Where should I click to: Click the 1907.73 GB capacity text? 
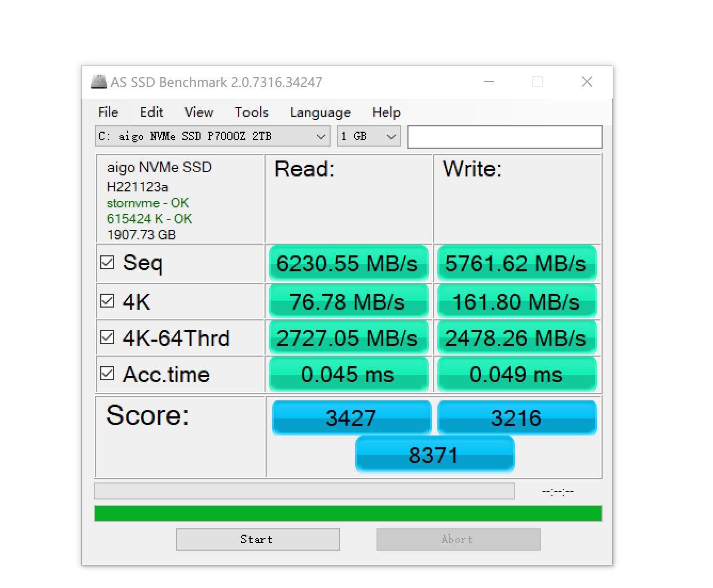(141, 235)
